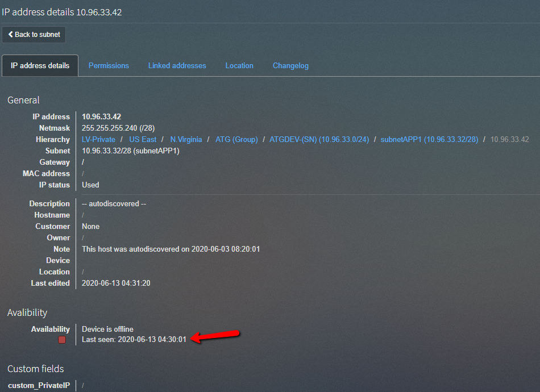The width and height of the screenshot is (540, 392).
Task: Click the Last edited date value
Action: (x=116, y=283)
